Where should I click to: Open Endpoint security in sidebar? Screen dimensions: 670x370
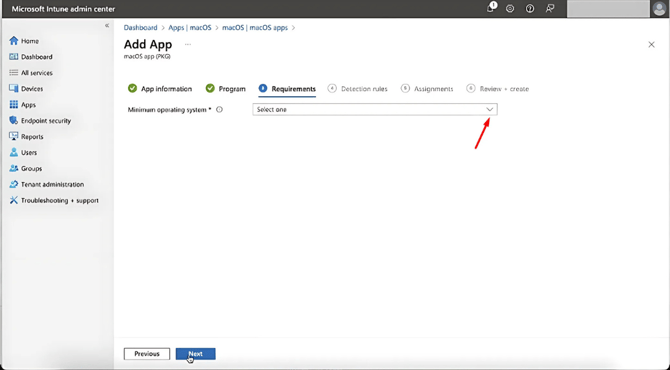40,121
